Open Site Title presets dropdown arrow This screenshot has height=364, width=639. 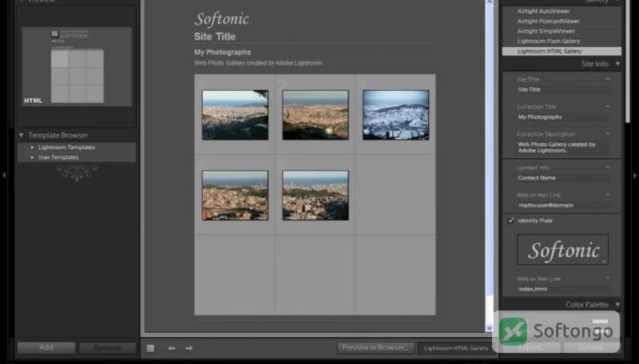(608, 79)
